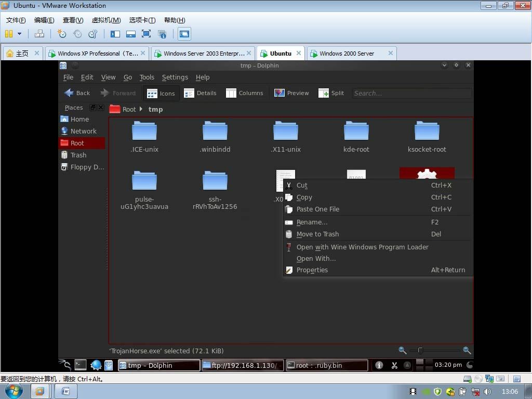This screenshot has height=399, width=532.
Task: Switch to Details view mode
Action: (x=200, y=93)
